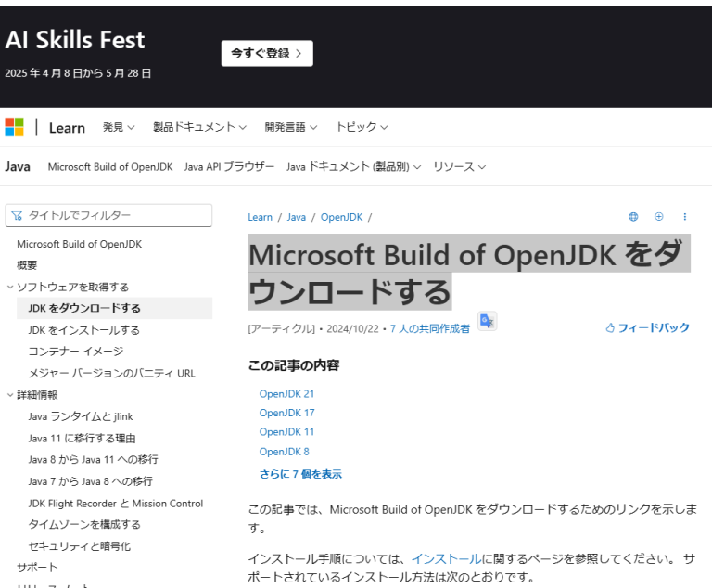Select サポート in the sidebar
712x588 pixels.
[x=37, y=567]
